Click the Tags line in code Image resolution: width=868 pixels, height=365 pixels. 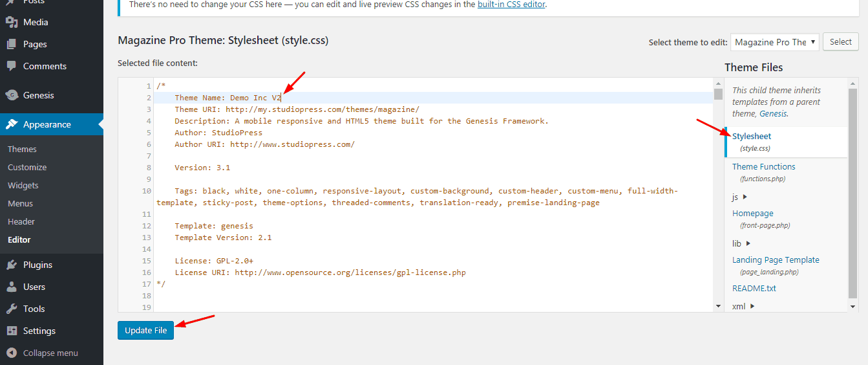(x=417, y=197)
